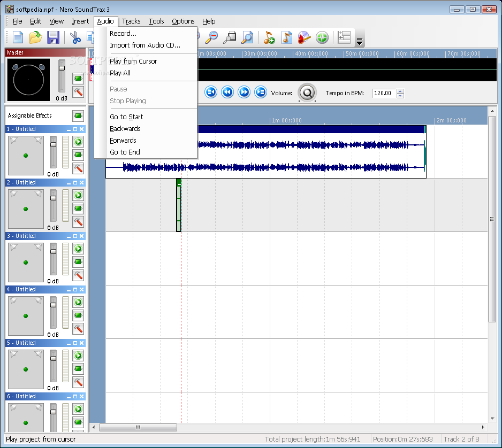Decrease the Tempo in BPM with down arrow

tap(400, 96)
